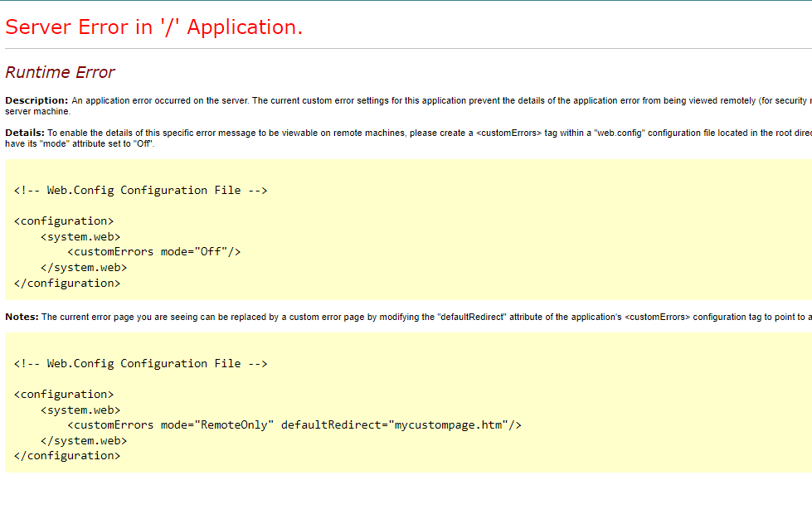Click '</configuration>' closing tag in second code block
Screen dimensions: 812x514
(x=67, y=456)
